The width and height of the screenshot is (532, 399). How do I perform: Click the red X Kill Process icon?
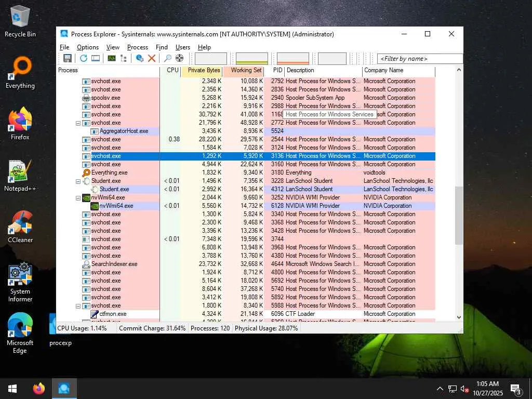tap(152, 58)
